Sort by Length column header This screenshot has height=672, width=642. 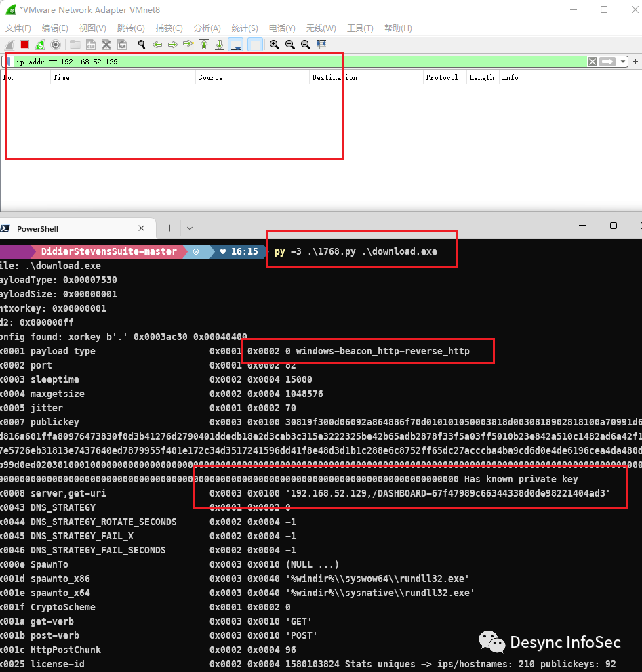click(x=483, y=78)
